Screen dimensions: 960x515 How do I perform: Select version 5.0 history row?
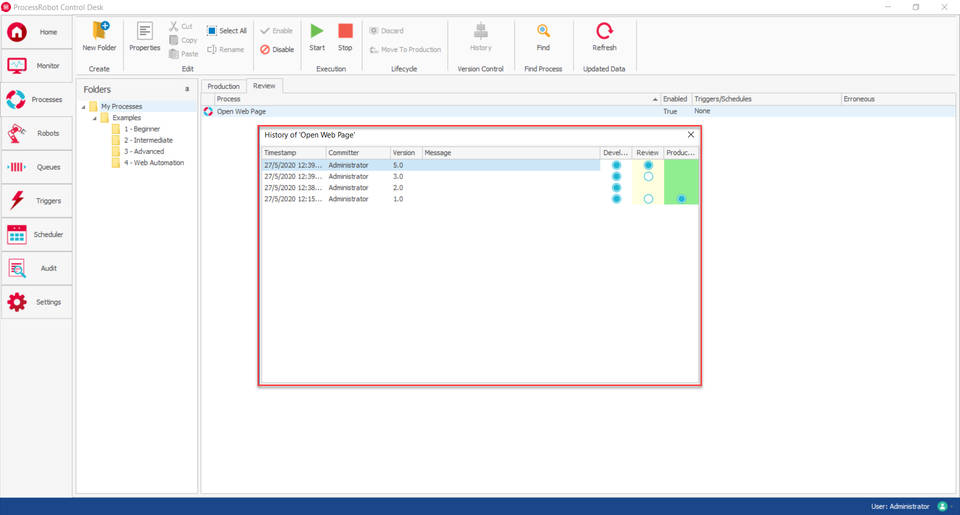click(x=480, y=165)
